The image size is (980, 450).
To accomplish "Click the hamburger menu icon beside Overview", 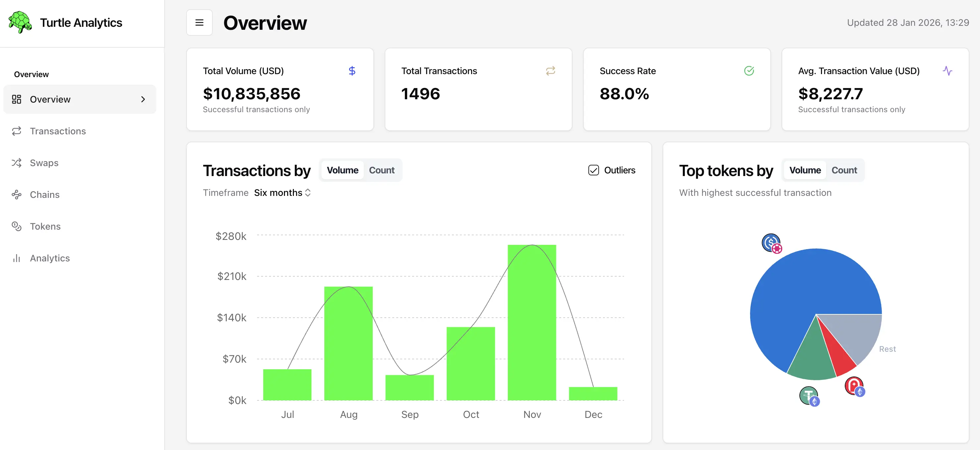I will pos(199,23).
